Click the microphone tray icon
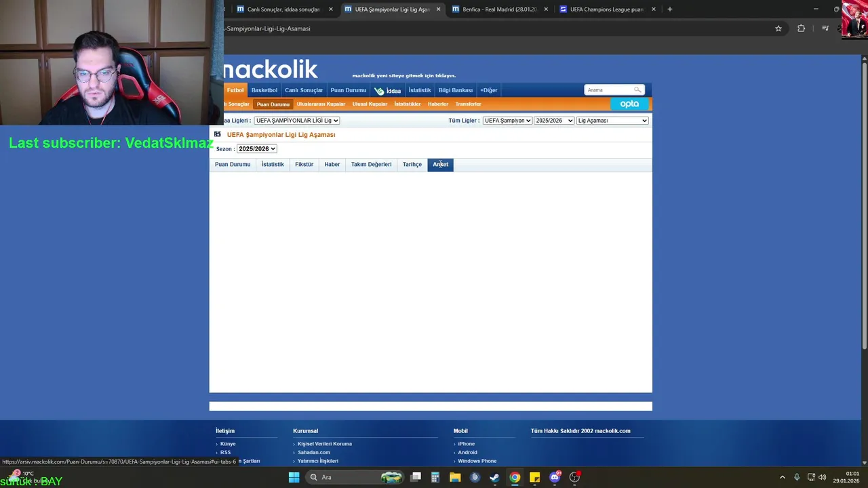Image resolution: width=868 pixels, height=488 pixels. coord(797,477)
